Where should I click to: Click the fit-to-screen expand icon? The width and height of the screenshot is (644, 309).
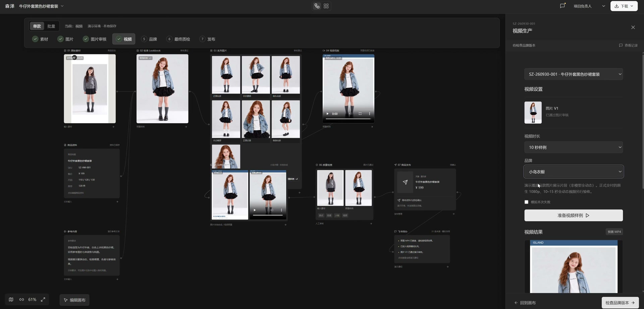pyautogui.click(x=43, y=299)
